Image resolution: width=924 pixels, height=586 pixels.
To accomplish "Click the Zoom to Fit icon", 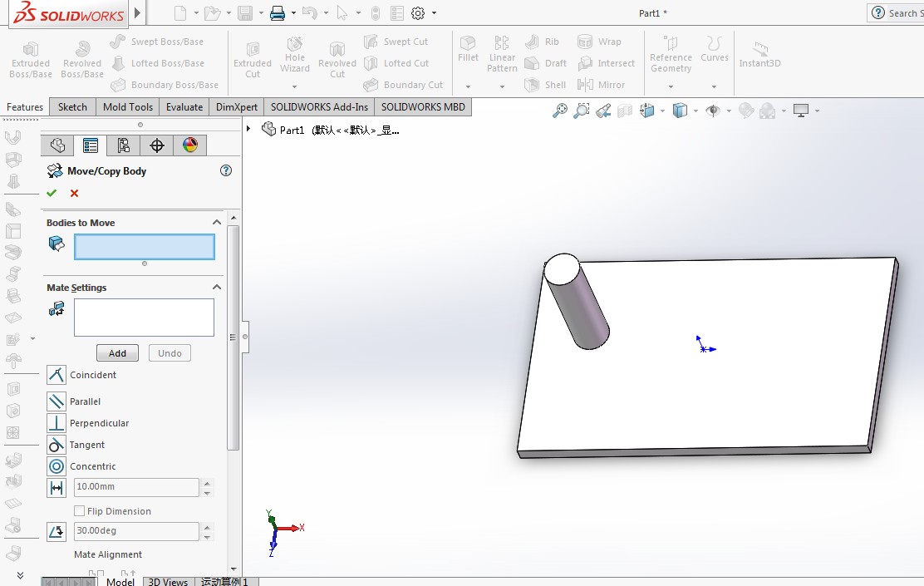I will 560,111.
